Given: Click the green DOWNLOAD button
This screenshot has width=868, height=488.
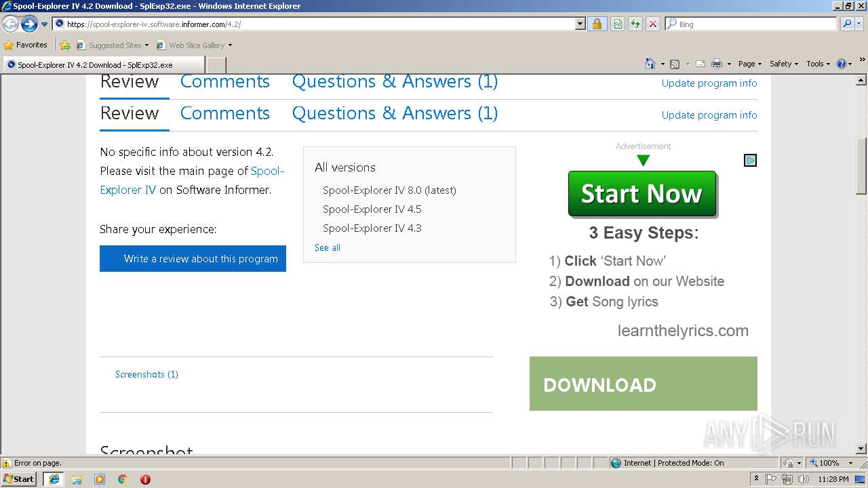Looking at the screenshot, I should pos(643,384).
